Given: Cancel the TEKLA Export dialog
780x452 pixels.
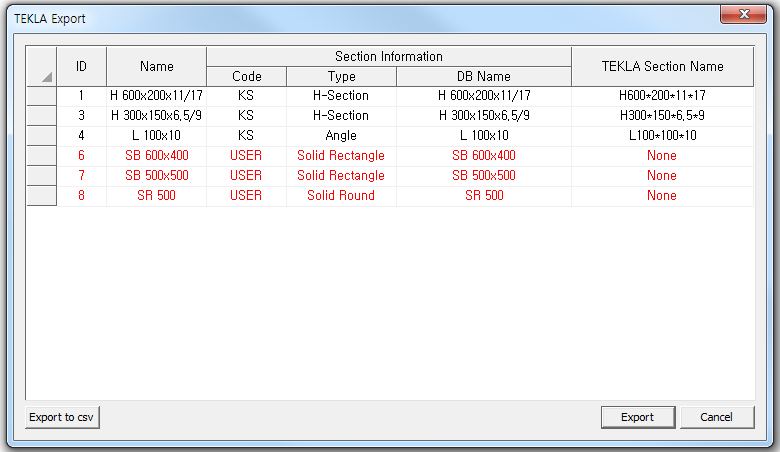Looking at the screenshot, I should tap(717, 417).
